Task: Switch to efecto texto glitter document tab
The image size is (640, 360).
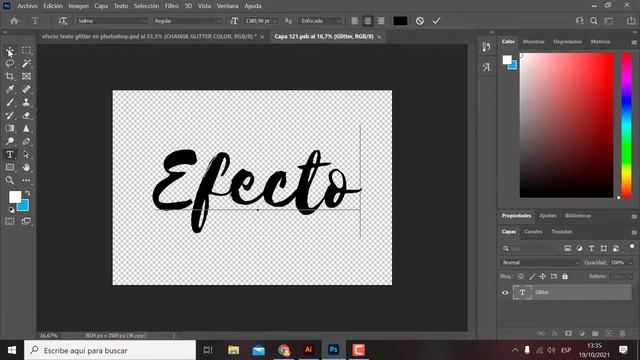Action: point(149,36)
